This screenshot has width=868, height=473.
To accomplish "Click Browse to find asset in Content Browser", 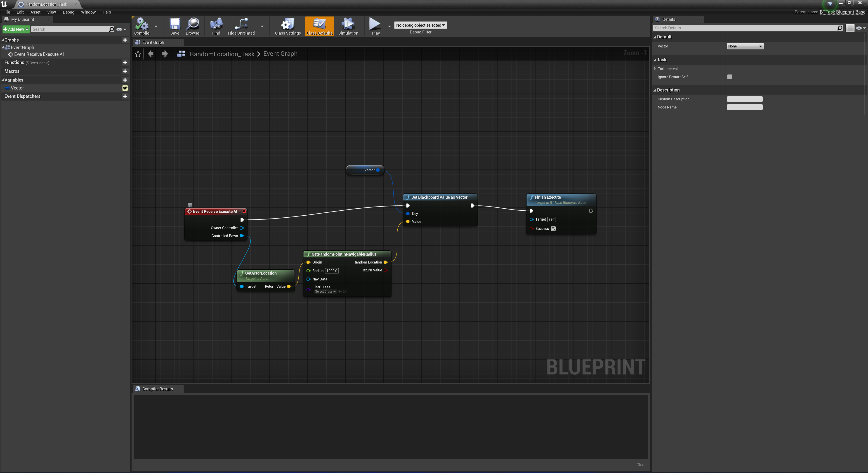I will (x=192, y=26).
